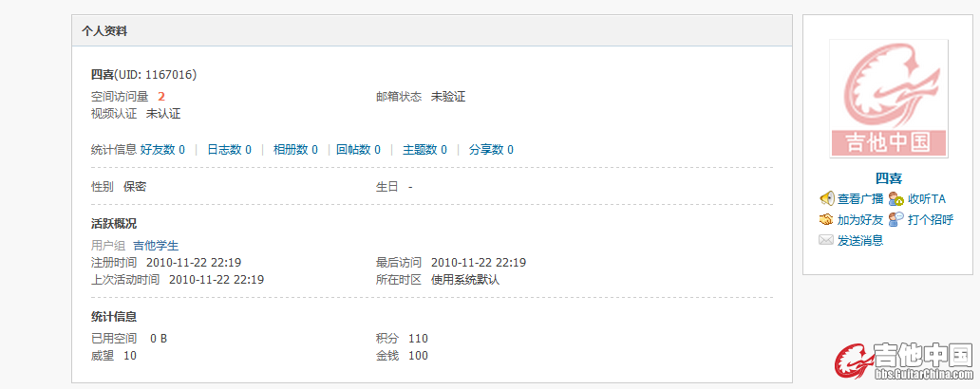Image resolution: width=980 pixels, height=389 pixels.
Task: Click the envelope message icon
Action: click(x=826, y=240)
